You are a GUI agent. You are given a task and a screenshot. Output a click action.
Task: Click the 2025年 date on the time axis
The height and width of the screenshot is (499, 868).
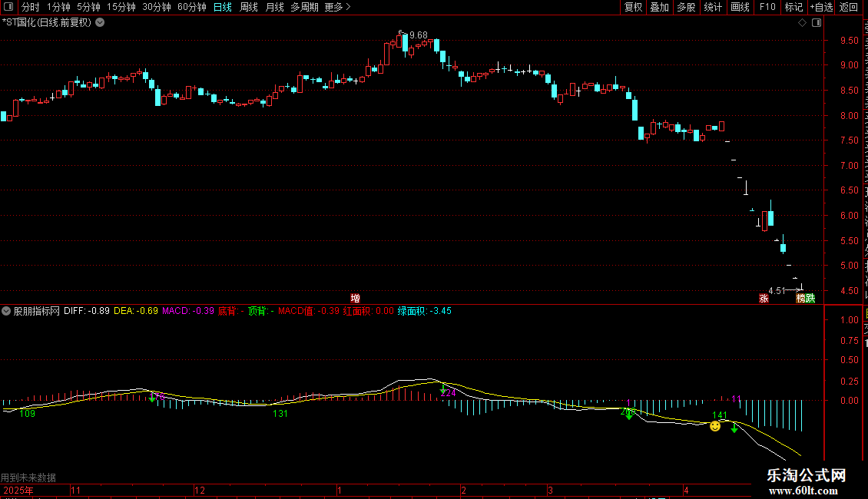pos(18,490)
